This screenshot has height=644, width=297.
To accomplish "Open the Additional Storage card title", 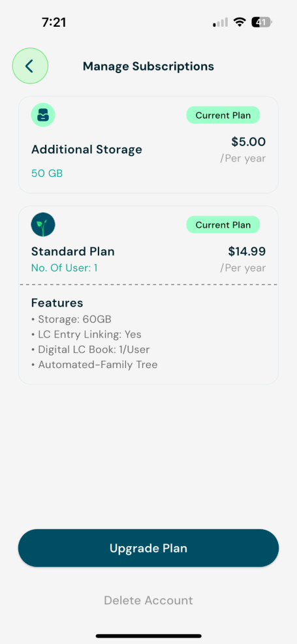I will 87,149.
